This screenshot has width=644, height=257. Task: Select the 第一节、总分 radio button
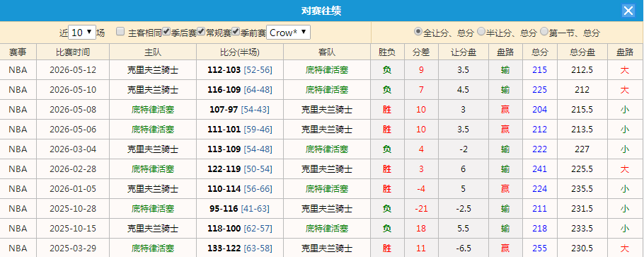(544, 32)
